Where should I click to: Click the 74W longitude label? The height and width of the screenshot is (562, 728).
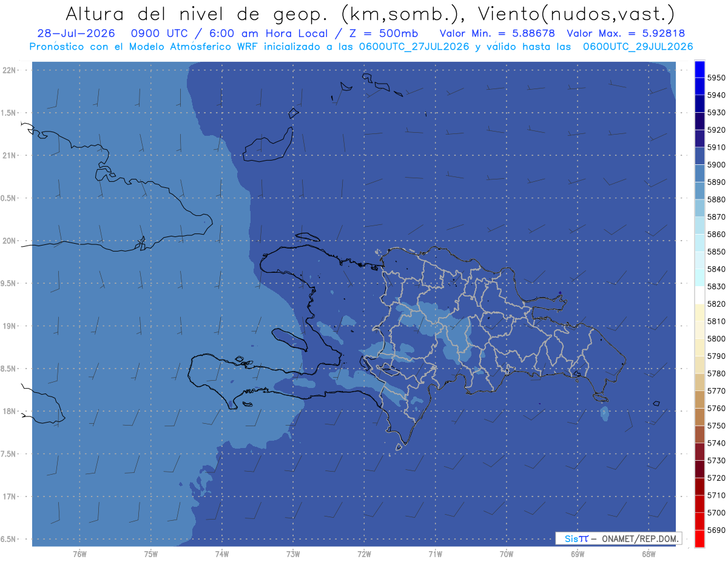(x=221, y=554)
